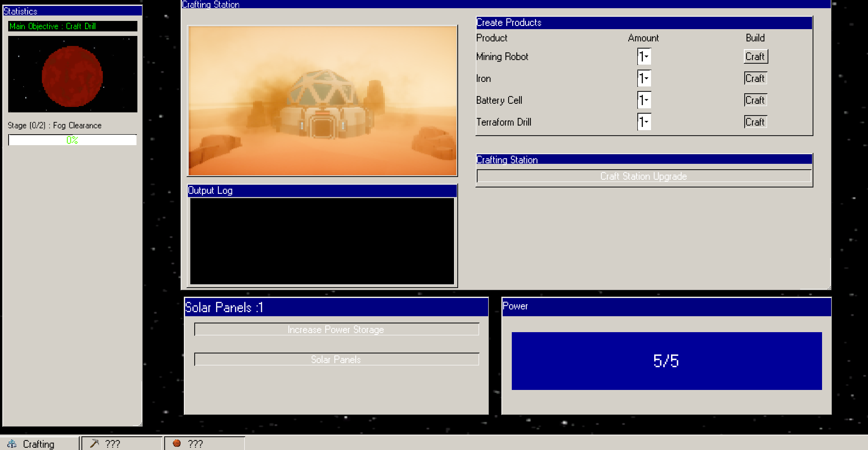The width and height of the screenshot is (868, 450).
Task: Open Terraform Drill amount dropdown
Action: [x=644, y=122]
